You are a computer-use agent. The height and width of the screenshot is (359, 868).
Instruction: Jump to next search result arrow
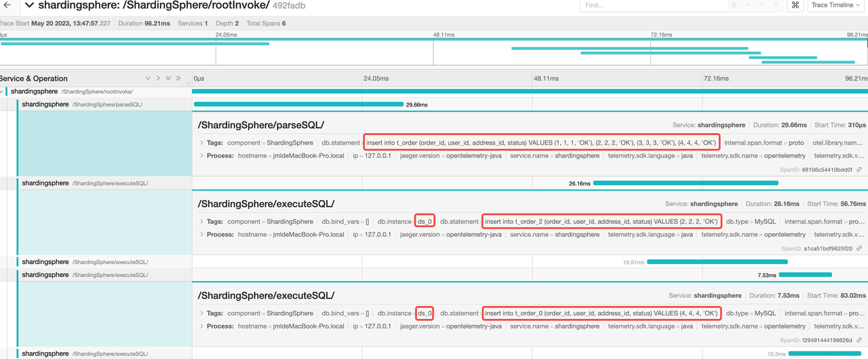(762, 5)
